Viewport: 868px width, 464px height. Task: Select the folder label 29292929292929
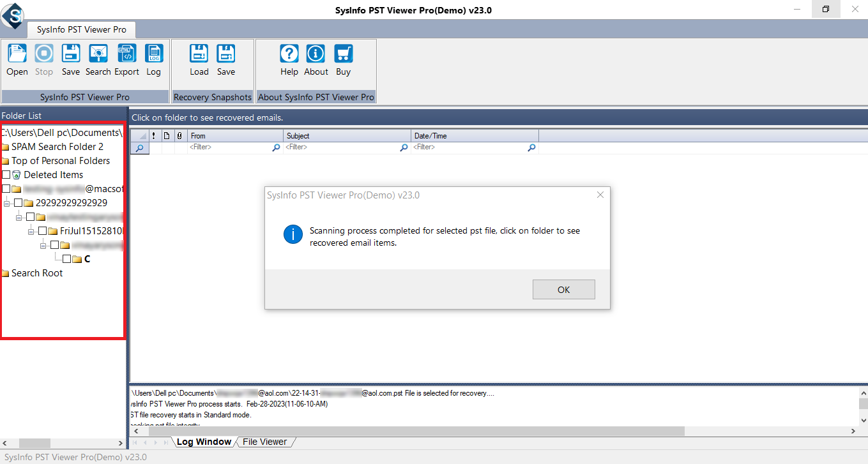(x=72, y=203)
